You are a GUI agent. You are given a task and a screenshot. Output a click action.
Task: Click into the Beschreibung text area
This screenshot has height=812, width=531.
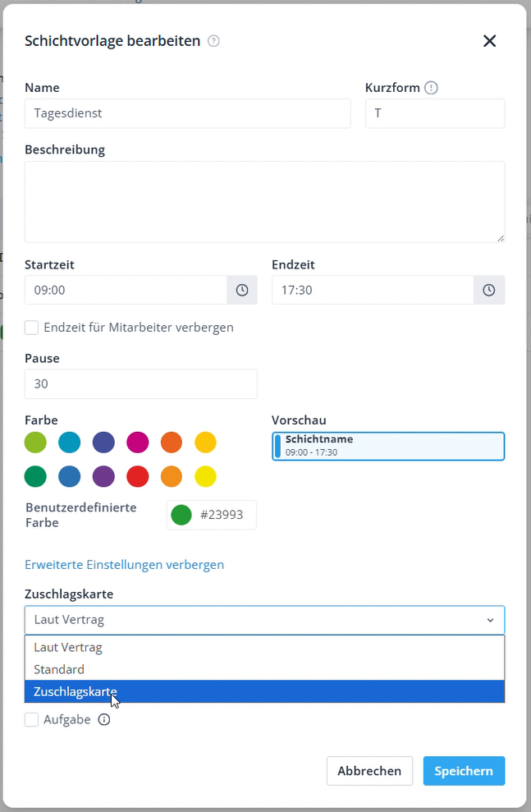264,201
